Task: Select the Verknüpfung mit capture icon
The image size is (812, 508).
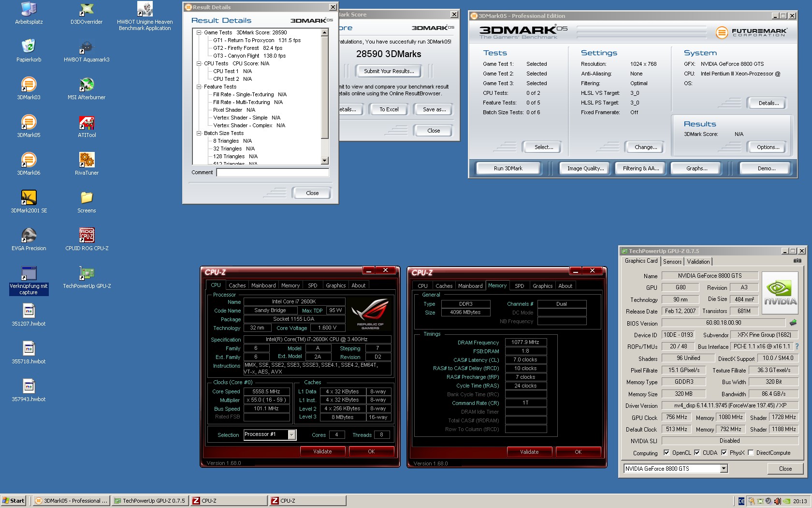Action: [x=29, y=273]
